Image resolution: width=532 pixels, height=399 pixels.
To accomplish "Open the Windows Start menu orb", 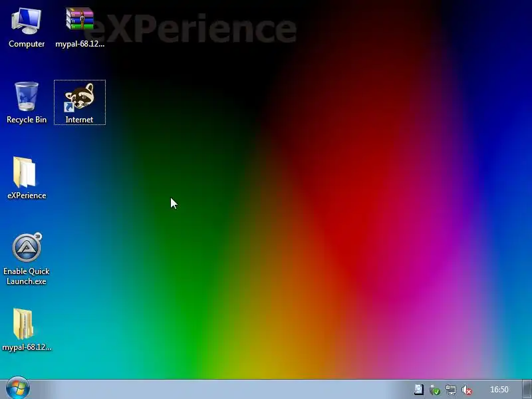I will click(18, 388).
